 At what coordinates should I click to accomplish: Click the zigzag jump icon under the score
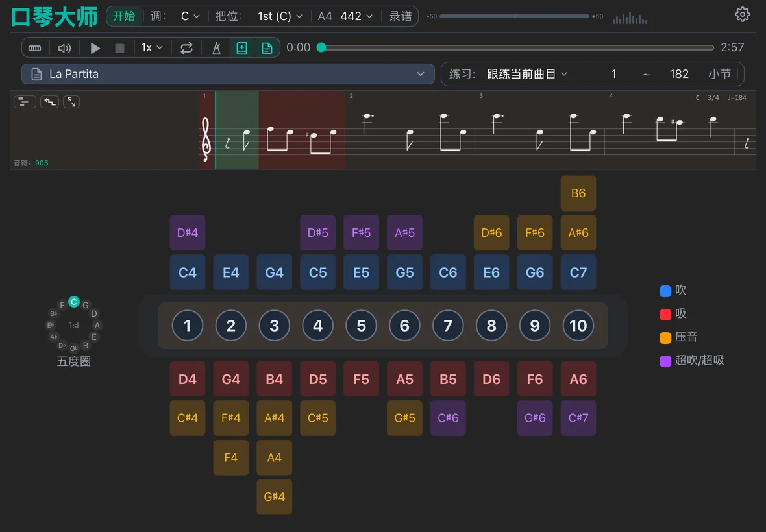49,101
